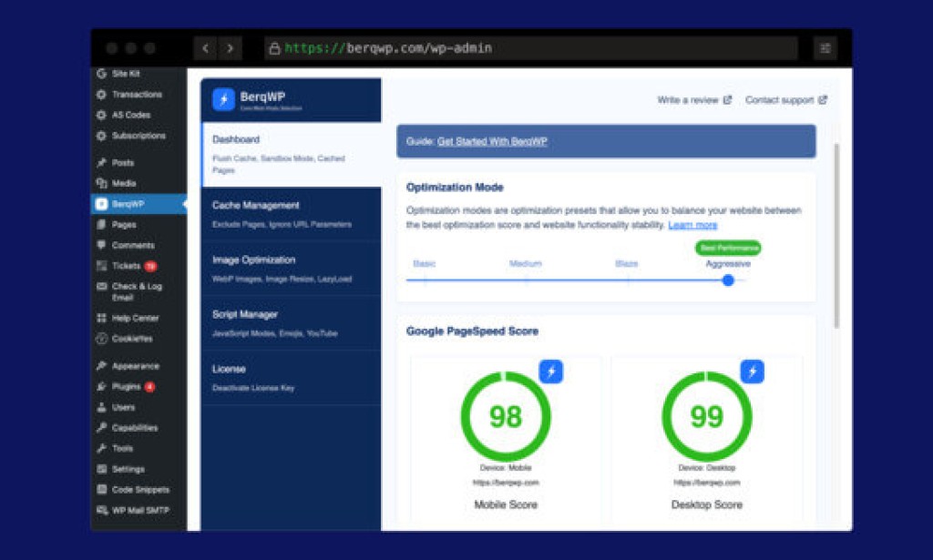Open the Get Started With BerqWP guide link
The width and height of the screenshot is (933, 560).
pos(492,141)
